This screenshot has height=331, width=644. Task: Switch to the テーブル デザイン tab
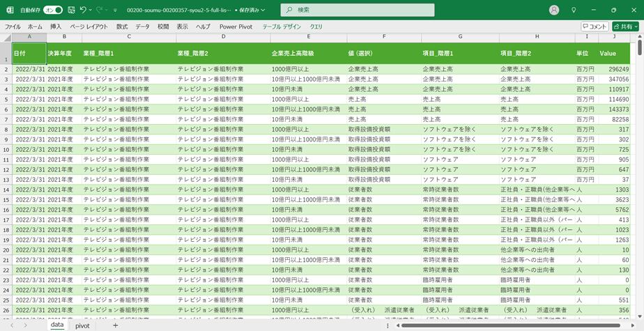click(x=282, y=26)
